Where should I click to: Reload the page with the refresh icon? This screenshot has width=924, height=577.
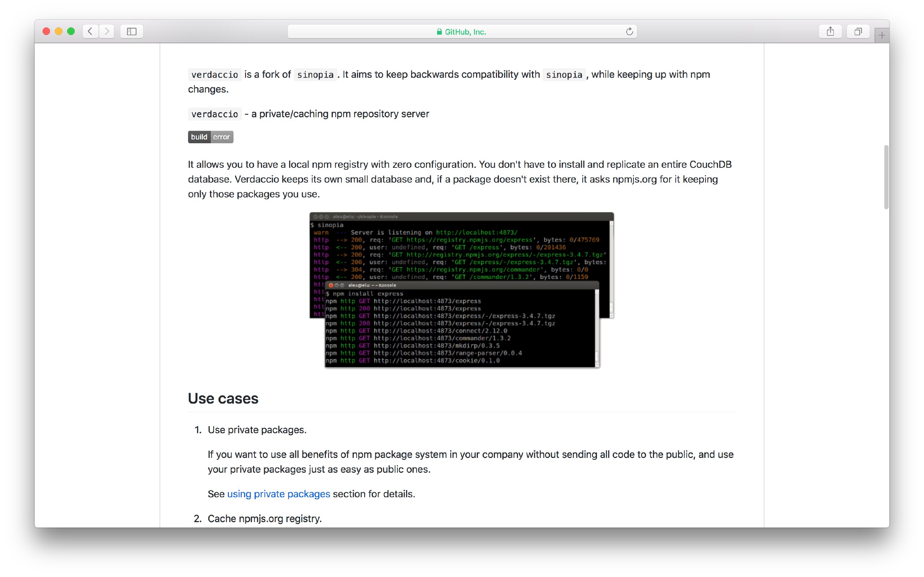629,31
